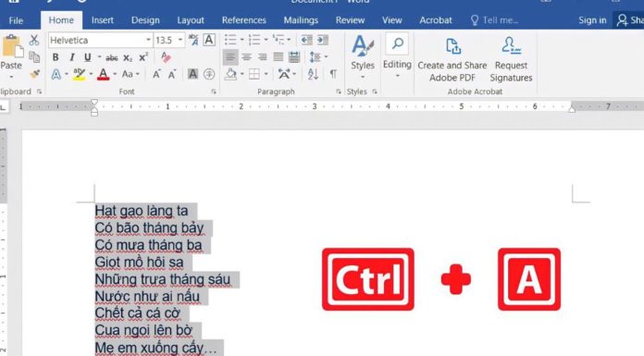Click Create and Share Adobe PDF
The image size is (644, 356).
pos(452,59)
